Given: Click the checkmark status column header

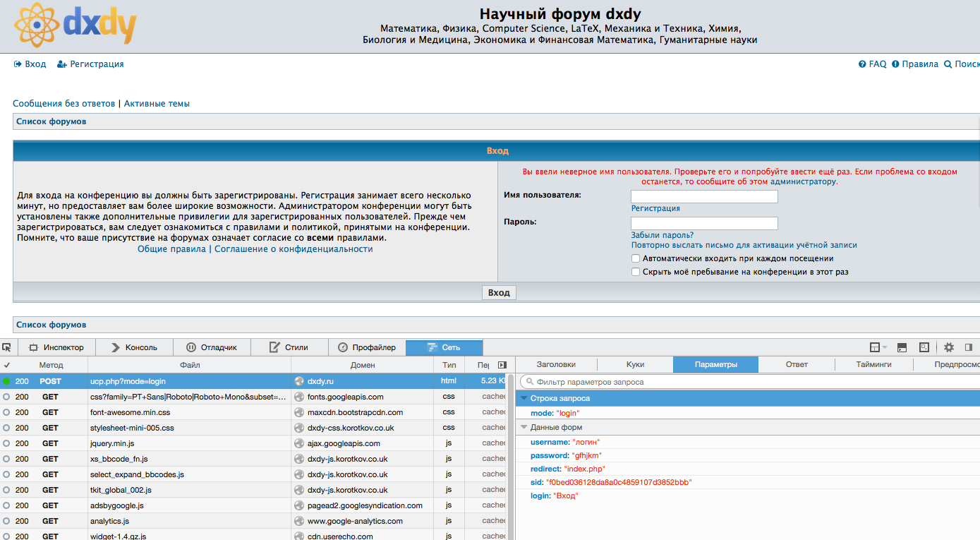Looking at the screenshot, I should 7,365.
